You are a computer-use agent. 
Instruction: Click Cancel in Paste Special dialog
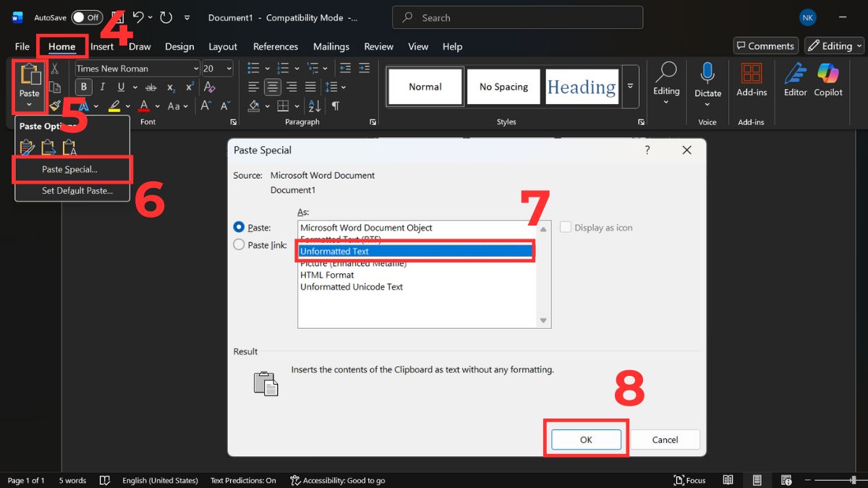coord(665,440)
